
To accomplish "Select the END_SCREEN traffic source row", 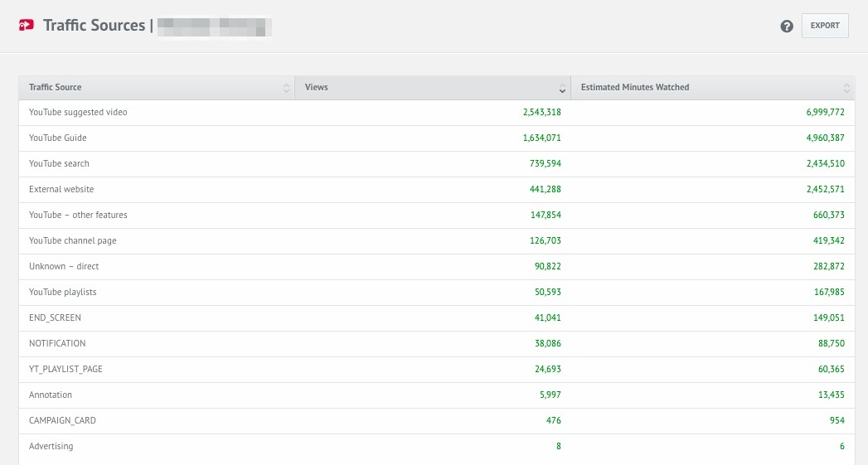I will pos(437,317).
